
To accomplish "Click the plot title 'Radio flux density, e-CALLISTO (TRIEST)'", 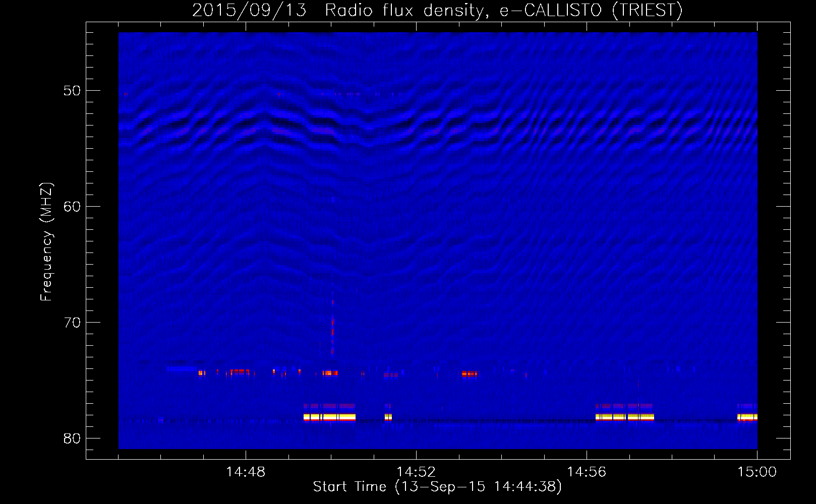I will coord(503,10).
